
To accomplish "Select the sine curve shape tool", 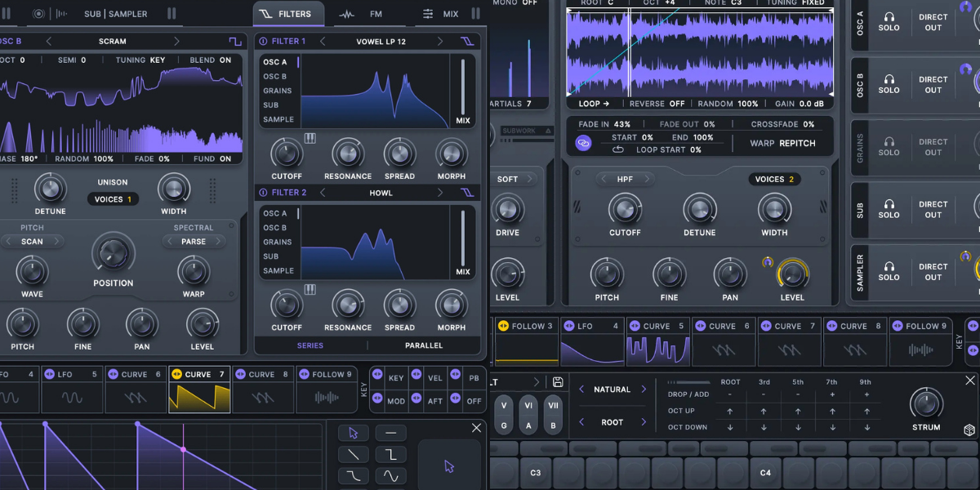I will click(x=391, y=475).
